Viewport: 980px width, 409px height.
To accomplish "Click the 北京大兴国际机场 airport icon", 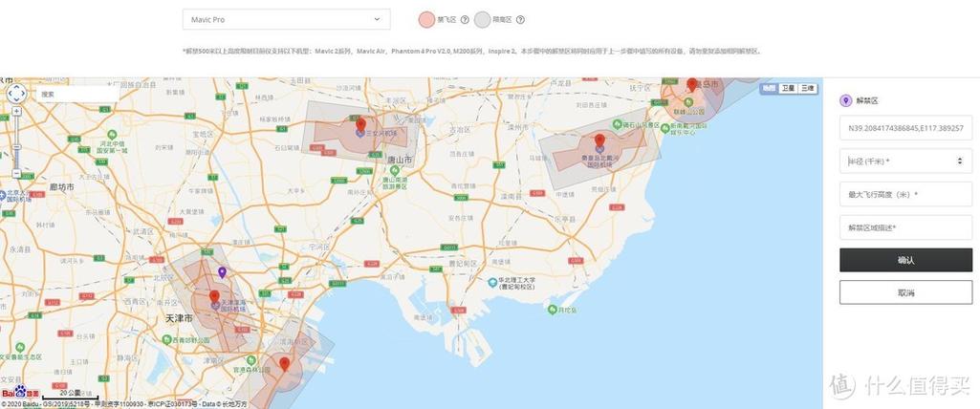I will tap(3, 196).
